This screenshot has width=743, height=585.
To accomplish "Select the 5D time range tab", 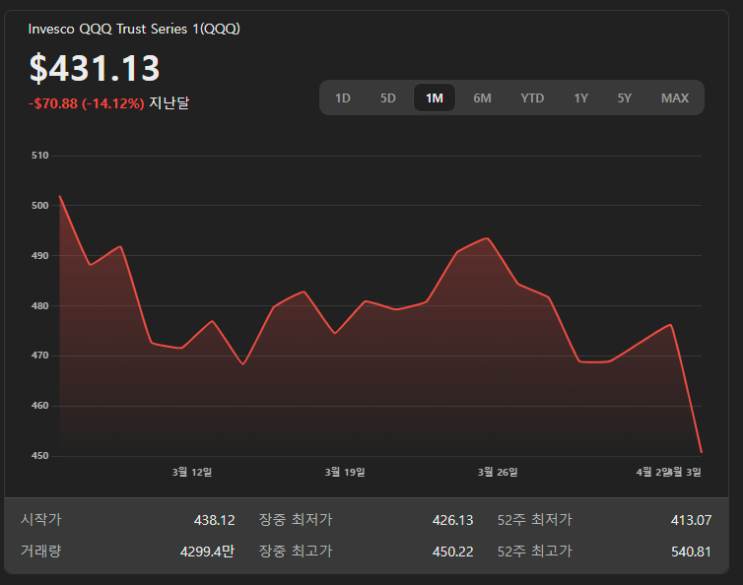I will (388, 98).
